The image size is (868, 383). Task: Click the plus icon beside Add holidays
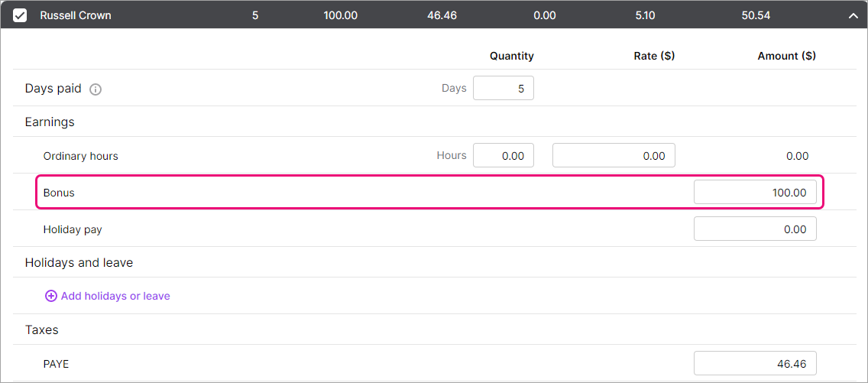(x=51, y=296)
